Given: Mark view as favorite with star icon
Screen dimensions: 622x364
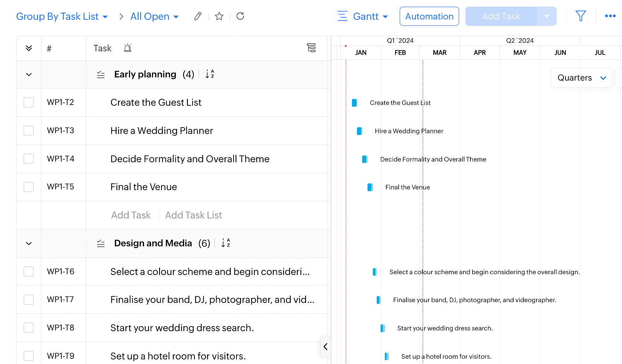Looking at the screenshot, I should coord(219,16).
